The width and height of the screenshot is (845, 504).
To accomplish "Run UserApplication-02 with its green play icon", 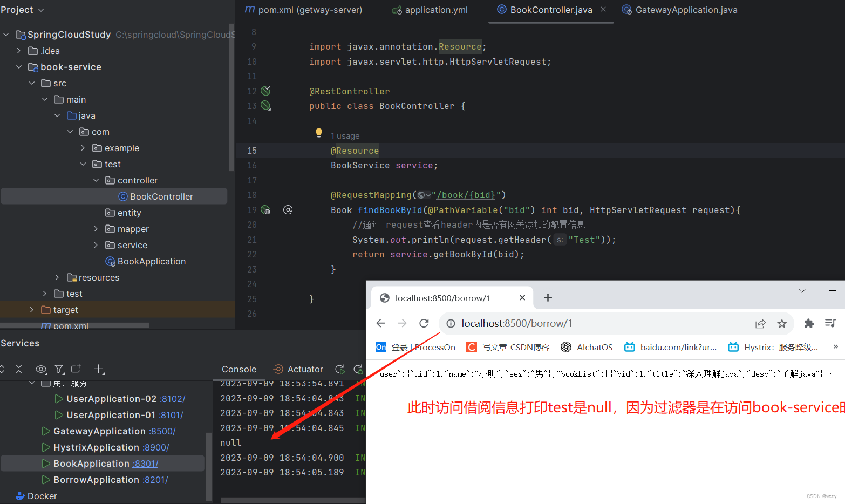I will click(59, 399).
